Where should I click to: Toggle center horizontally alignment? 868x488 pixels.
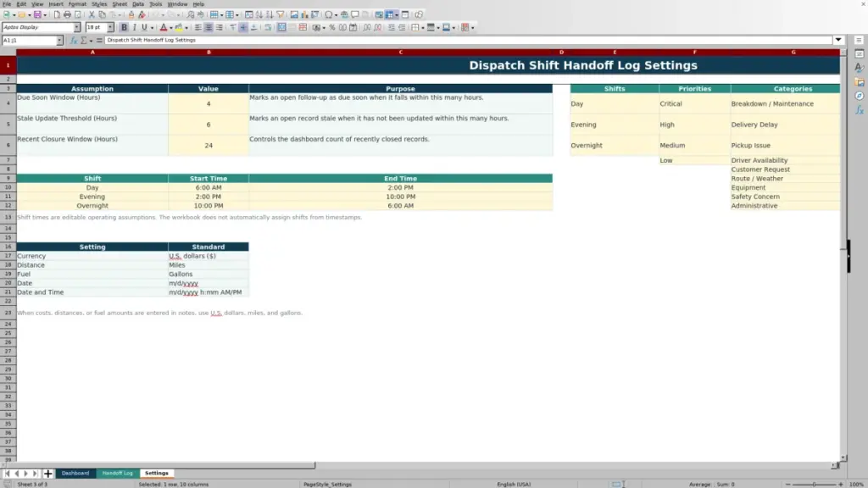tap(209, 28)
